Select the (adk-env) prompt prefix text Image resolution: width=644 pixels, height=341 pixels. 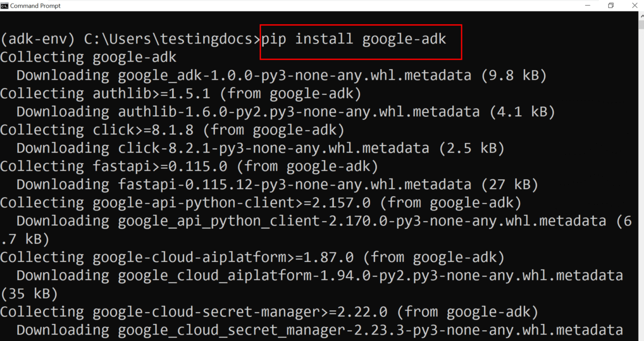tap(36, 39)
